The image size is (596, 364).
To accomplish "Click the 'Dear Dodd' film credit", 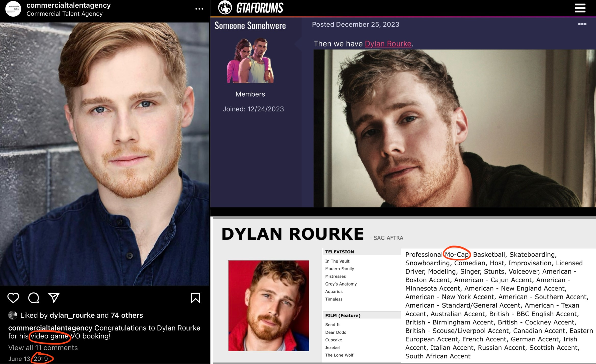I will tap(336, 332).
